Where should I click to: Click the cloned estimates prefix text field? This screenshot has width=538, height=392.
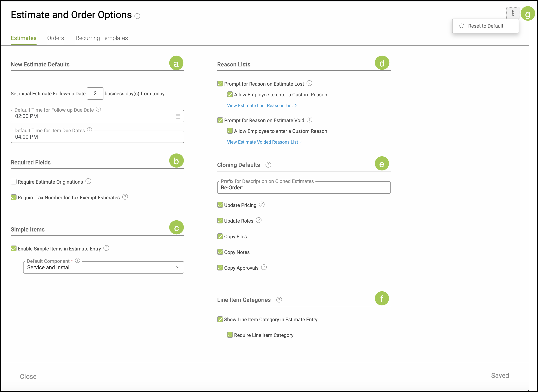(x=303, y=188)
